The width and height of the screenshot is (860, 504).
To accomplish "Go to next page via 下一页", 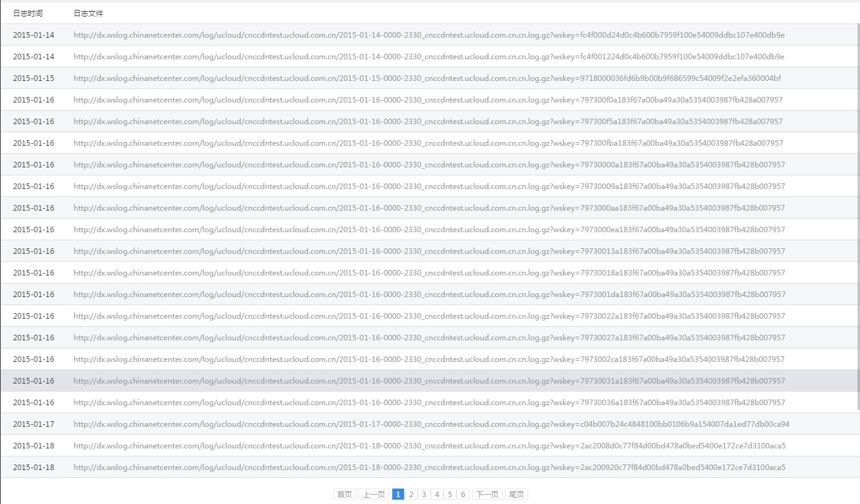I will click(x=487, y=494).
